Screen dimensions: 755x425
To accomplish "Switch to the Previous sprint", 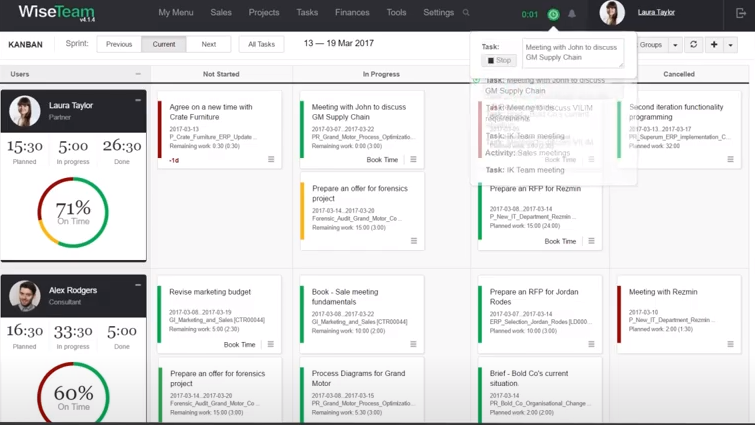I will click(x=119, y=44).
